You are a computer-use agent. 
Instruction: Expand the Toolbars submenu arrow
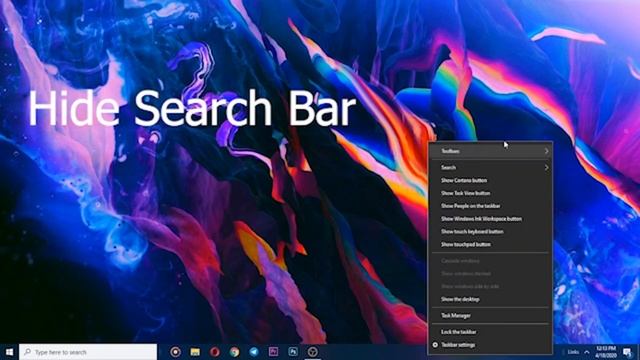click(546, 151)
